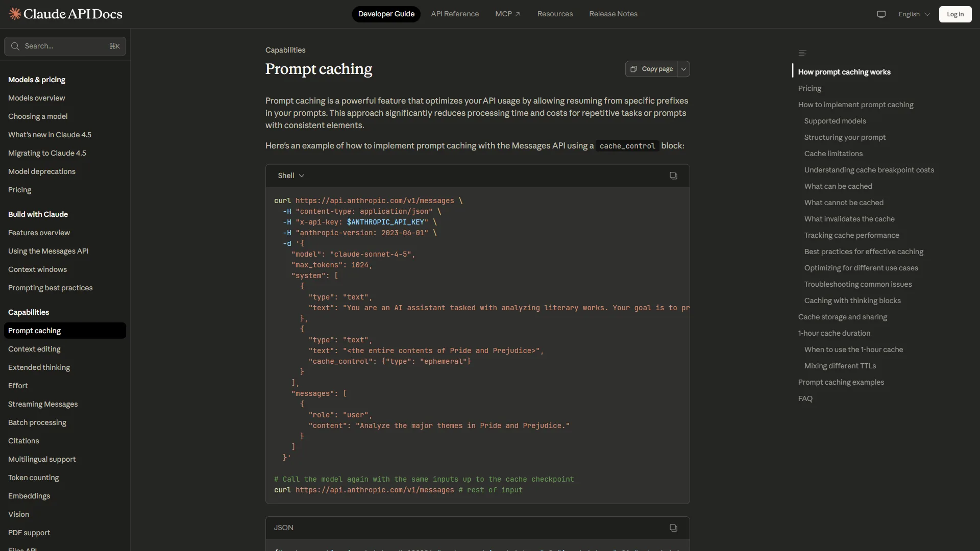Jump to Cache limitations section
The image size is (980, 551).
click(x=833, y=154)
